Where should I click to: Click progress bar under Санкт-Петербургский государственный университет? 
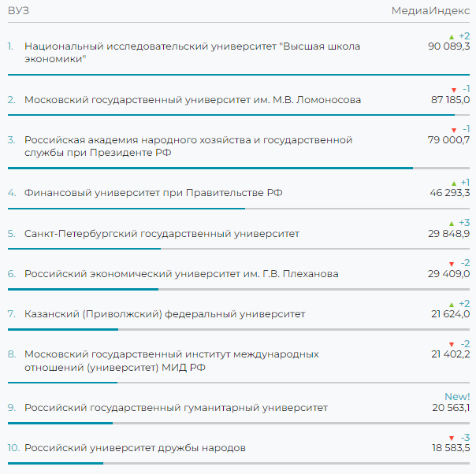click(84, 249)
